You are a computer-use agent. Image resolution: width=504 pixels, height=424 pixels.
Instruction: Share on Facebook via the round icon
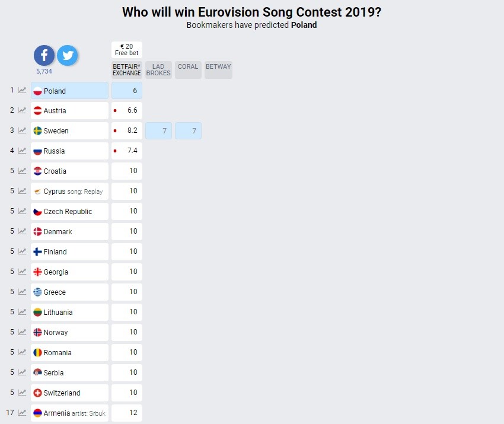pos(44,55)
